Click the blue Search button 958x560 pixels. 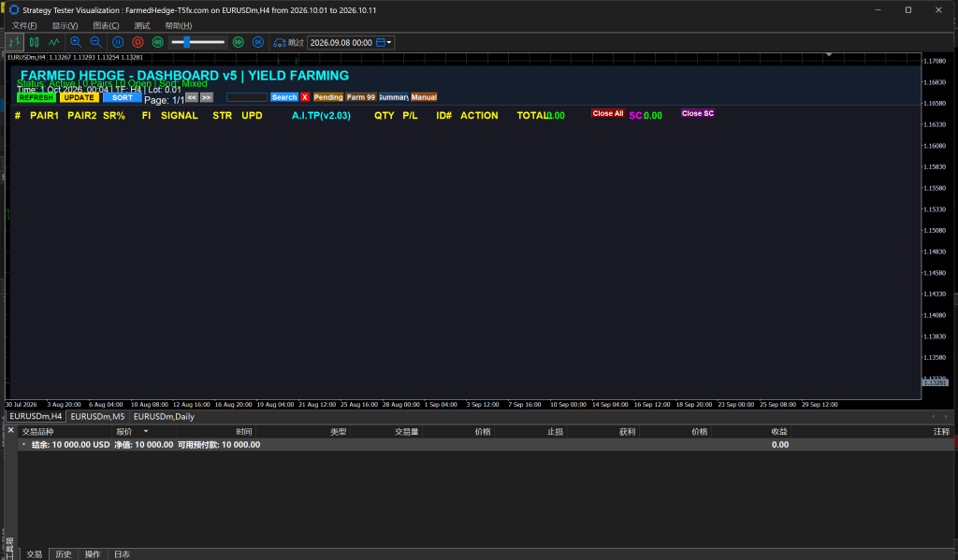(284, 97)
